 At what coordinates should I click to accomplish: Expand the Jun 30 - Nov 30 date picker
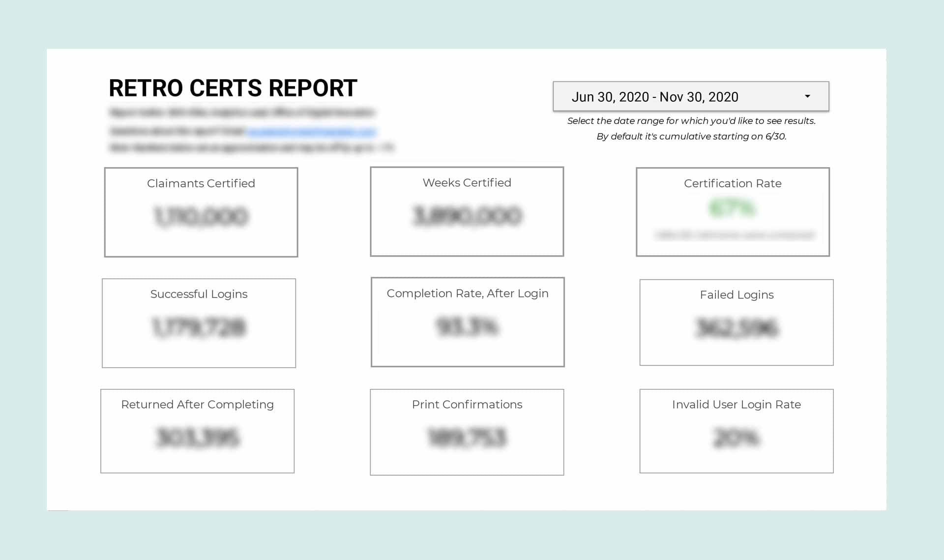691,97
